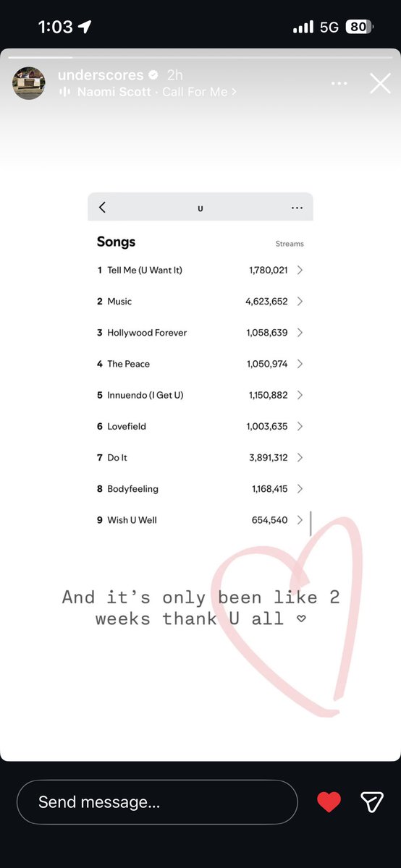Open story options three-dot menu
This screenshot has height=868, width=401.
[339, 84]
